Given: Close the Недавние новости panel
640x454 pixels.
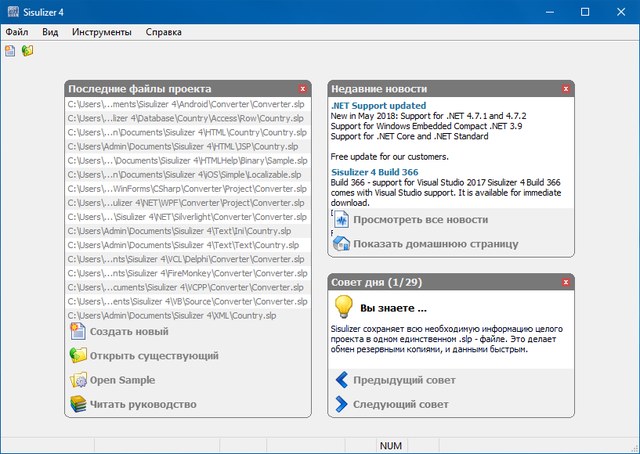Looking at the screenshot, I should coord(566,89).
